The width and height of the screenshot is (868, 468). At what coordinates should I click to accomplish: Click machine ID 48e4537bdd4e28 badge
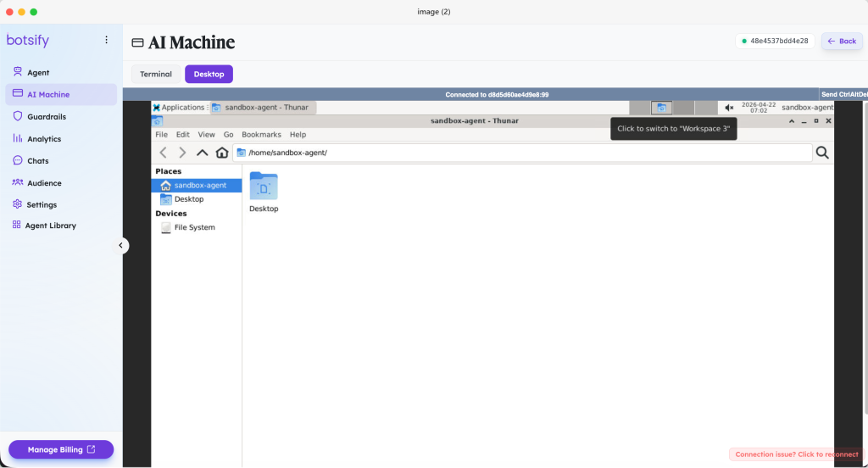[775, 41]
